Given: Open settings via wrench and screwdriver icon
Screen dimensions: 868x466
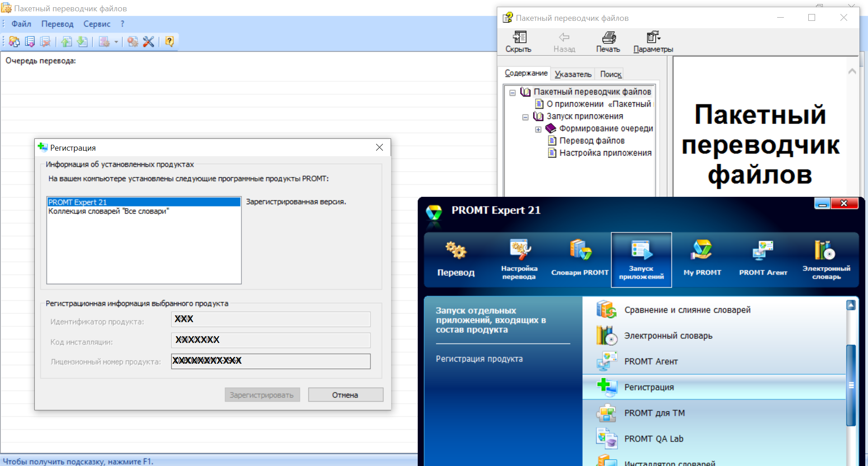Looking at the screenshot, I should (148, 42).
